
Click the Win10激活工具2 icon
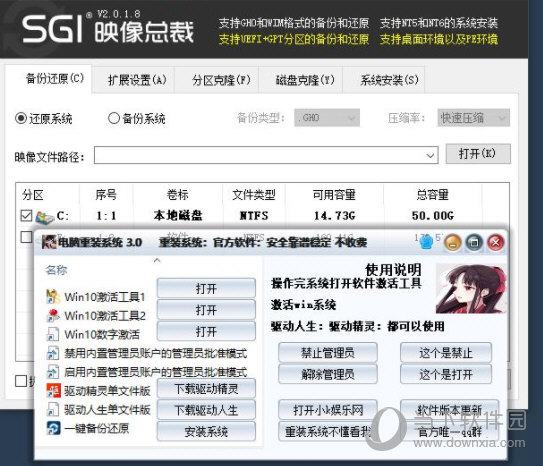pos(53,315)
